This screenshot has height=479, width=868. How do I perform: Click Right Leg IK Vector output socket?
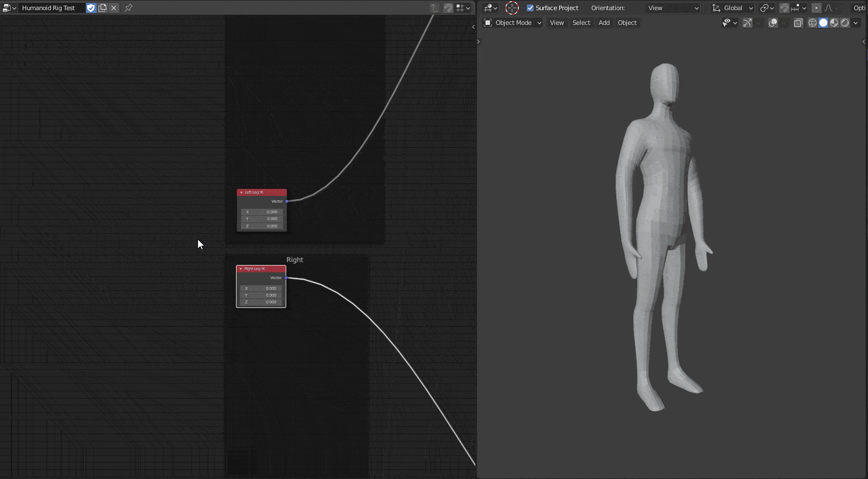coord(286,277)
